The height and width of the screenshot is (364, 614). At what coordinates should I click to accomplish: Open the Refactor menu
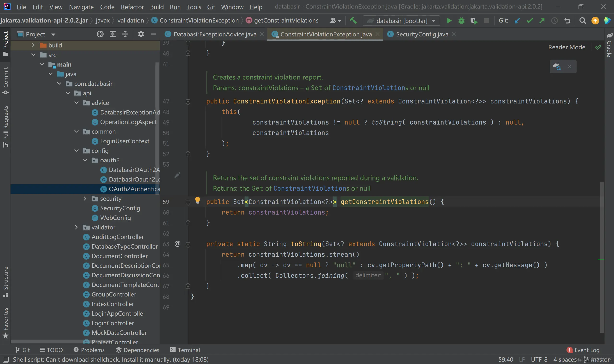pyautogui.click(x=132, y=7)
